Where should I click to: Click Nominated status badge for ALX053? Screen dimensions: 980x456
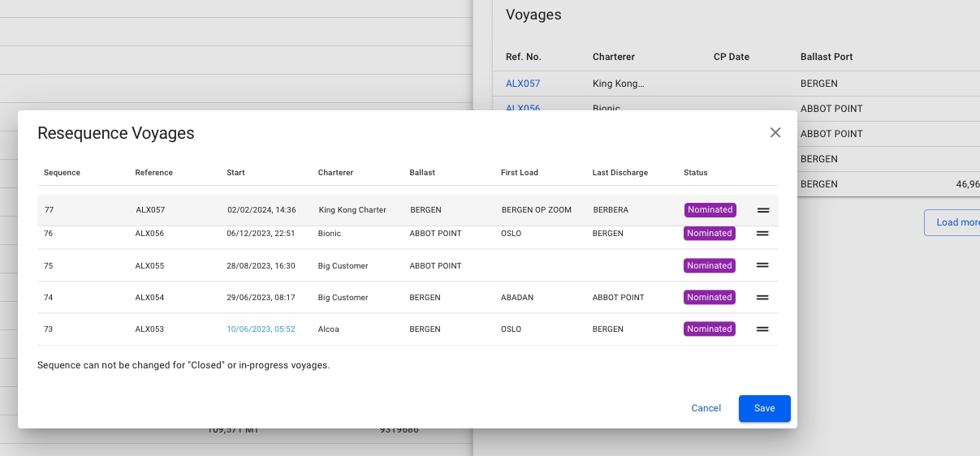(x=710, y=329)
